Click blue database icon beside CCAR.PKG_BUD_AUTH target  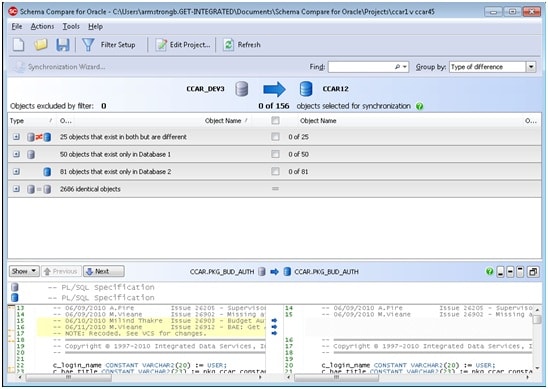pyautogui.click(x=287, y=272)
